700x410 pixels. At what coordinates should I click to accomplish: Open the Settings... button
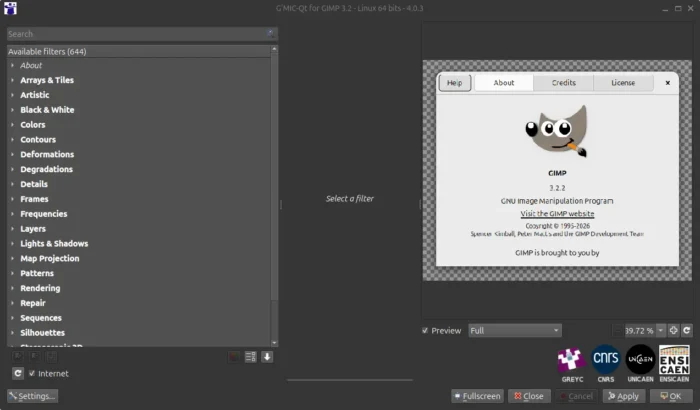tap(33, 396)
